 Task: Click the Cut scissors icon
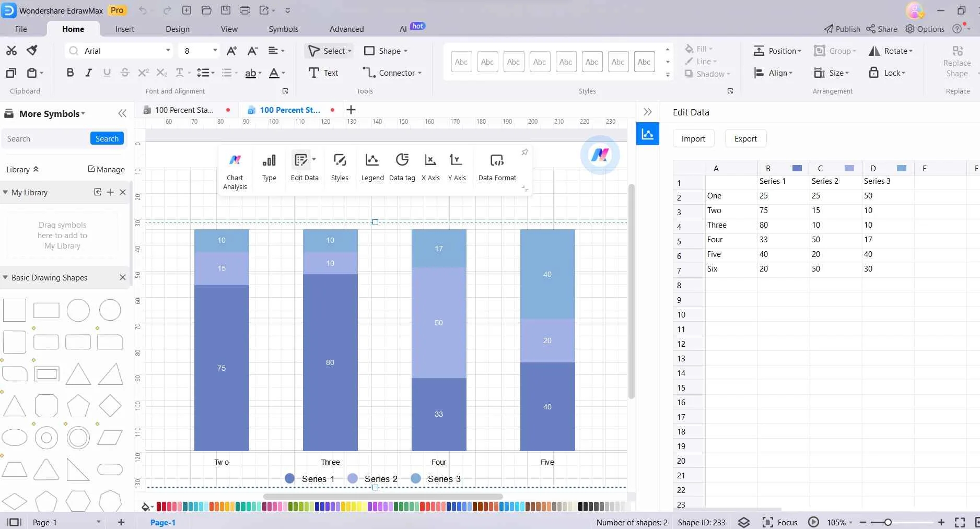click(x=11, y=51)
